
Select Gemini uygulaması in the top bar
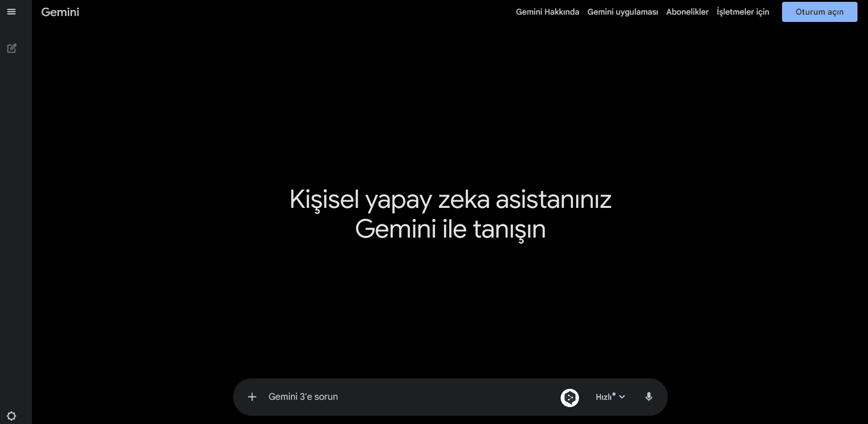click(623, 12)
